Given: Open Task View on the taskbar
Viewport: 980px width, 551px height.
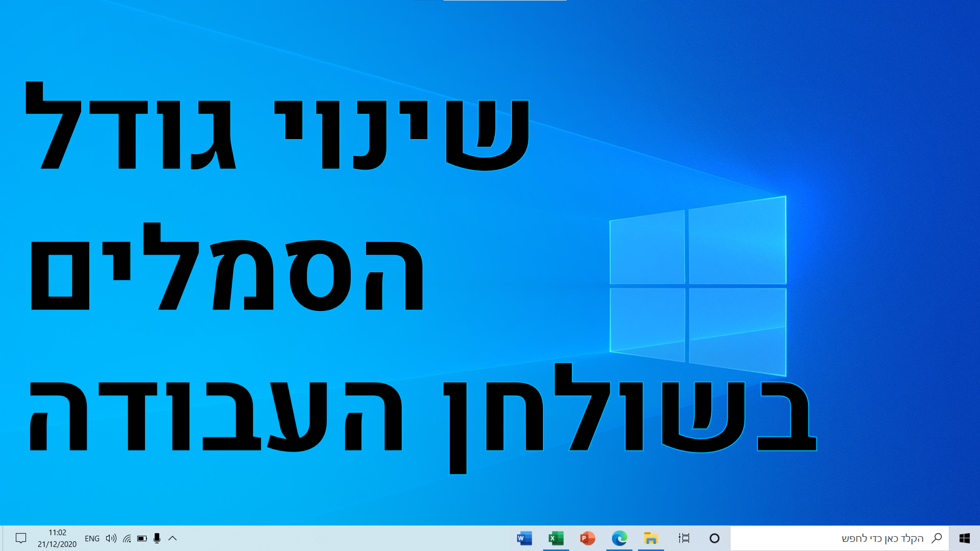Looking at the screenshot, I should tap(684, 538).
